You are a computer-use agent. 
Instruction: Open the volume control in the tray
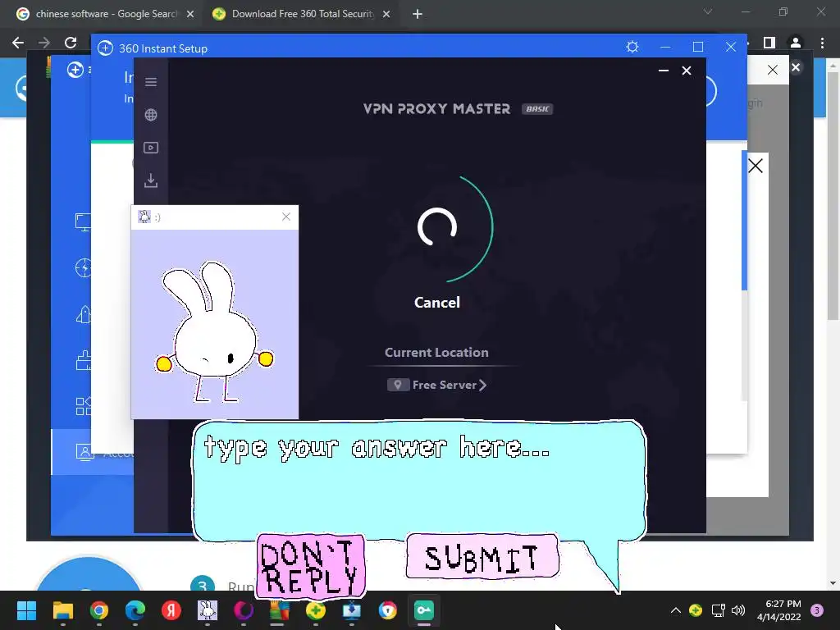click(x=738, y=610)
